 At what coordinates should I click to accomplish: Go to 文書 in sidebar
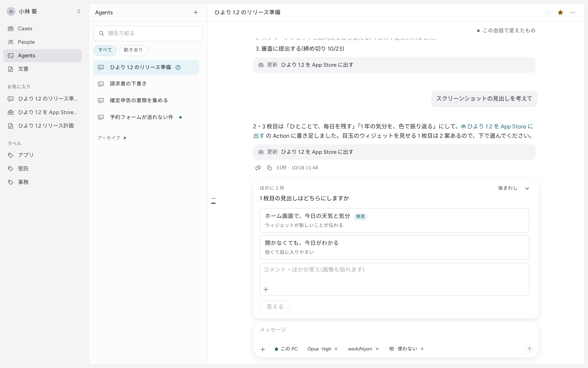click(42, 69)
